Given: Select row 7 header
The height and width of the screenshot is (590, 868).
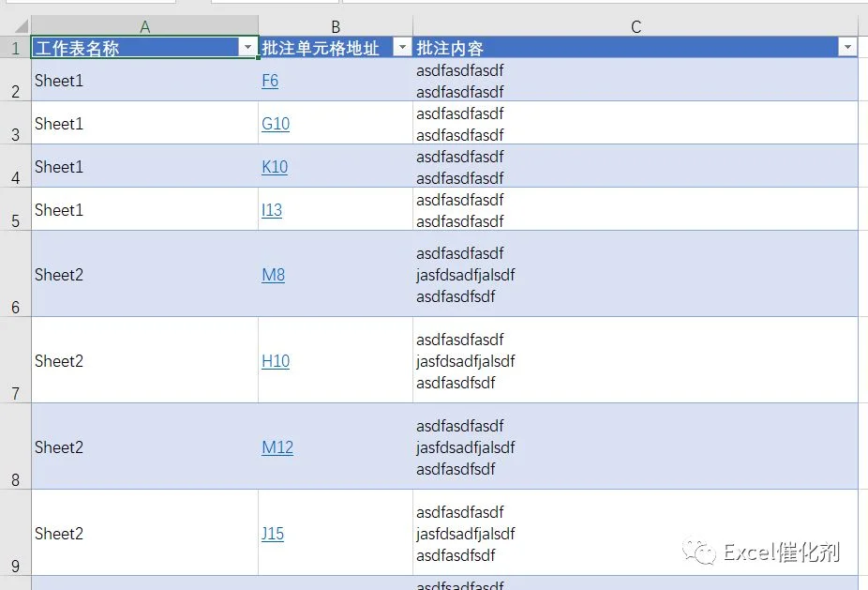Looking at the screenshot, I should click(16, 360).
